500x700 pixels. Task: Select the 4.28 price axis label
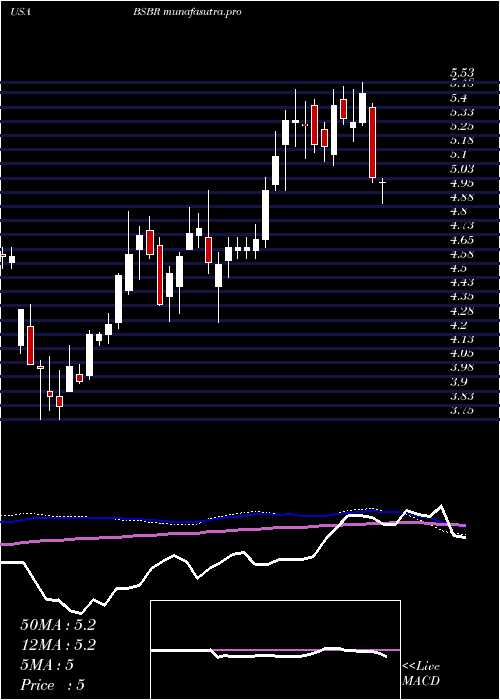point(462,312)
